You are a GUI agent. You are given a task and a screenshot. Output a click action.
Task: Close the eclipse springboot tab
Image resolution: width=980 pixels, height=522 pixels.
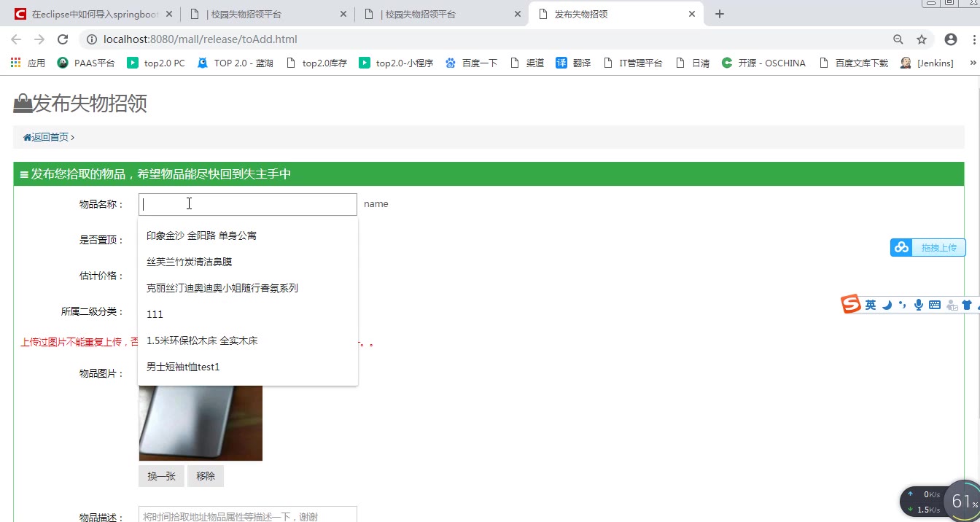click(x=169, y=14)
